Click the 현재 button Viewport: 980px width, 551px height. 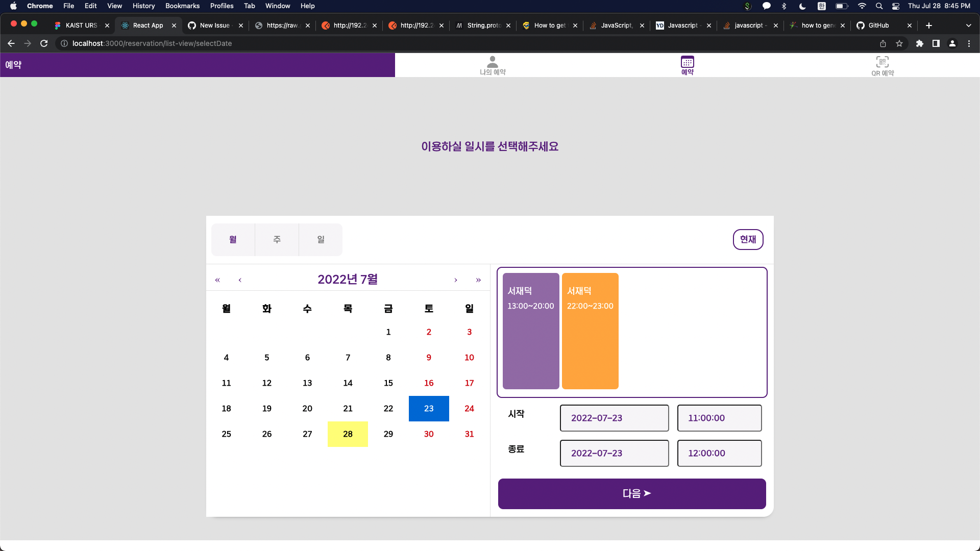click(x=748, y=239)
